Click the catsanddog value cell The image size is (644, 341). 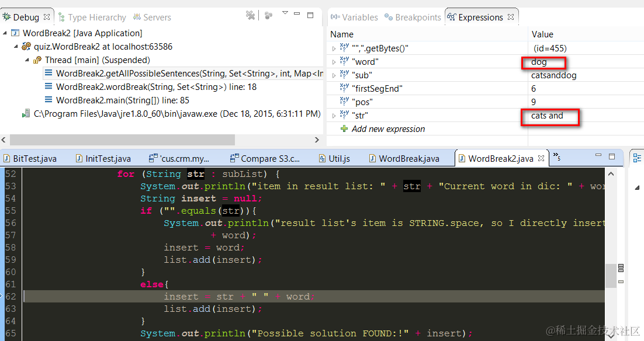(553, 75)
